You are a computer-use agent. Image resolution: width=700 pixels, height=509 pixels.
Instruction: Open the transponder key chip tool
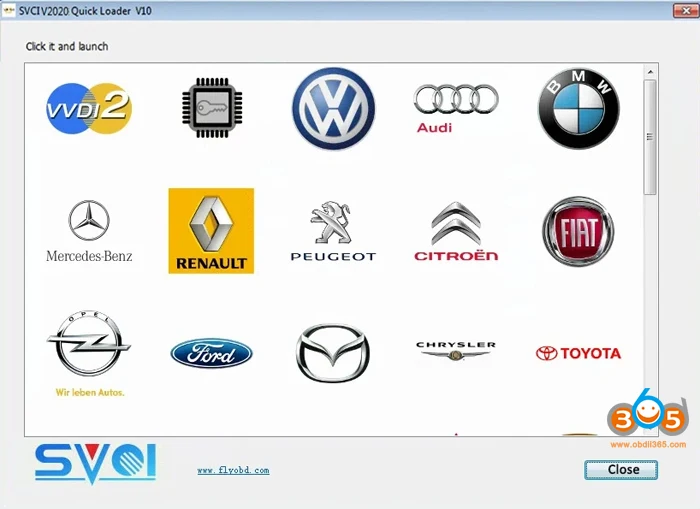212,108
